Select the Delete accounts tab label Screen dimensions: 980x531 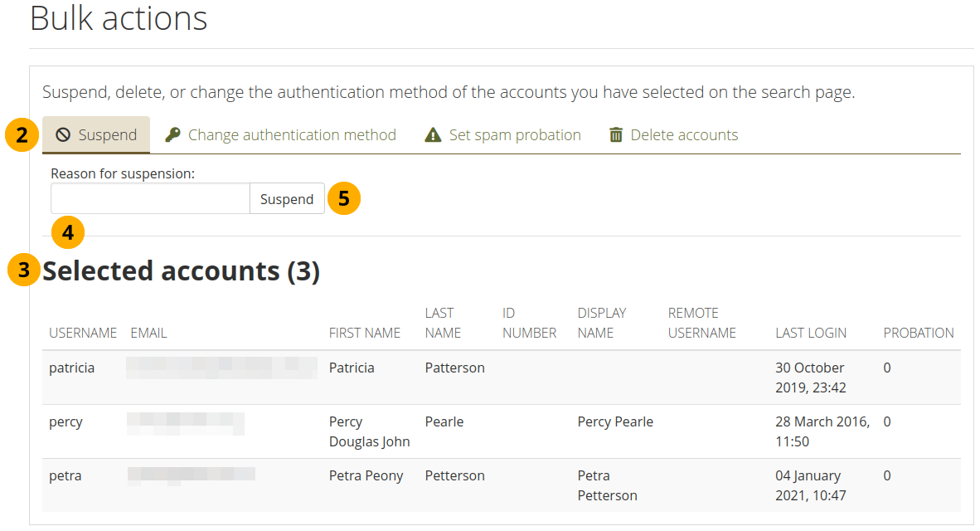[x=684, y=135]
